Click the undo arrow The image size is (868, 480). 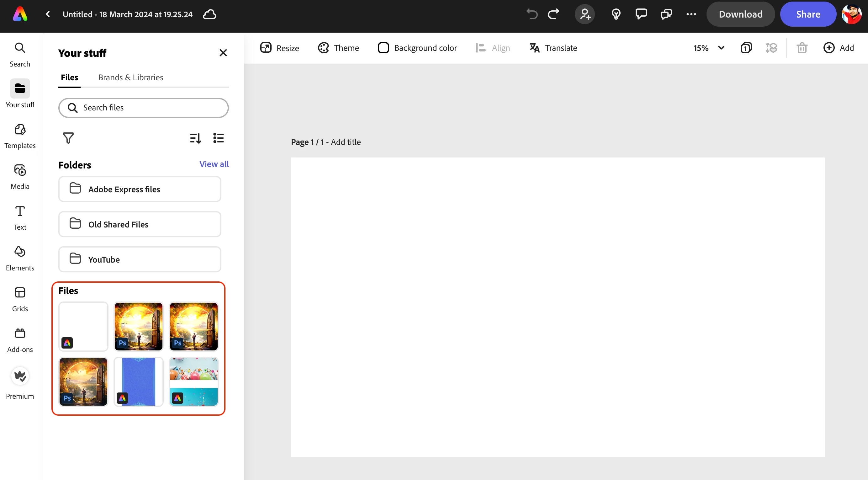click(x=532, y=14)
